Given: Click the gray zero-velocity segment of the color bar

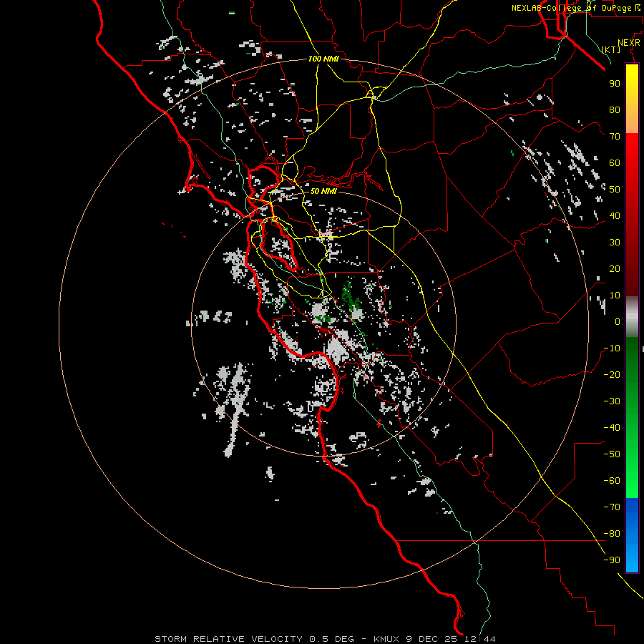Looking at the screenshot, I should (632, 317).
